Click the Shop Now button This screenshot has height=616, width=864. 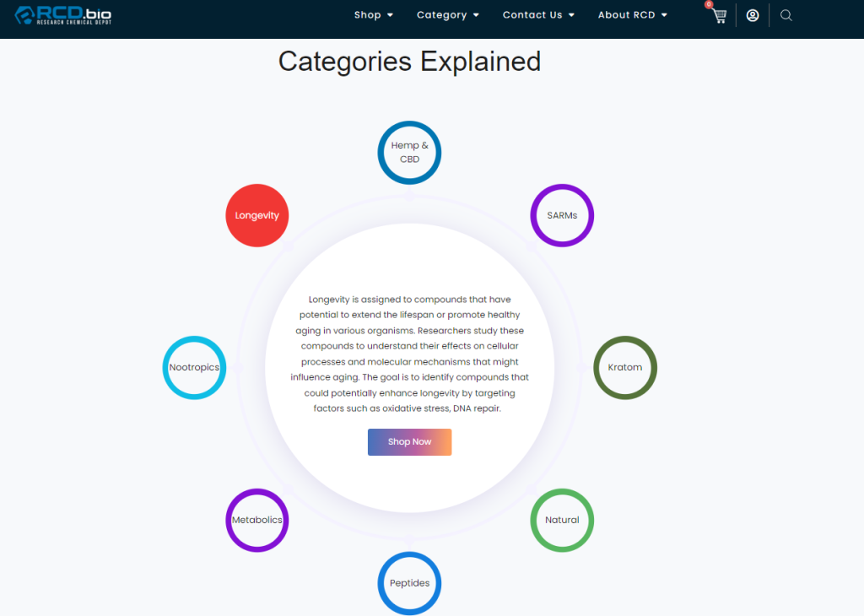point(409,442)
